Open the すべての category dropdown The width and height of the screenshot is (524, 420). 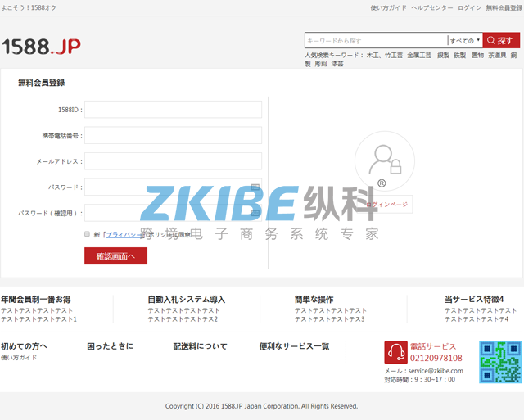coord(465,40)
